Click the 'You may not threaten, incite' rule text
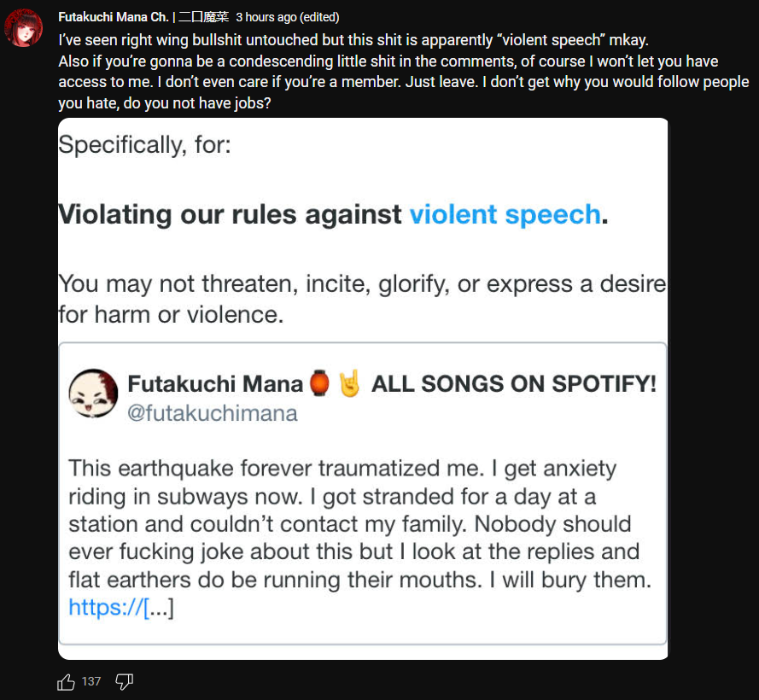This screenshot has height=700, width=759. point(362,299)
